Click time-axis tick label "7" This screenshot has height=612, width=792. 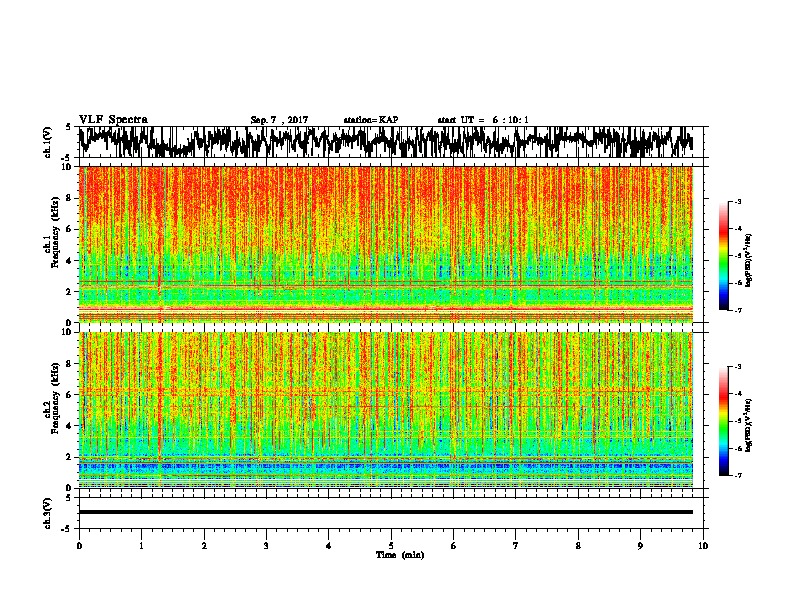coord(516,546)
